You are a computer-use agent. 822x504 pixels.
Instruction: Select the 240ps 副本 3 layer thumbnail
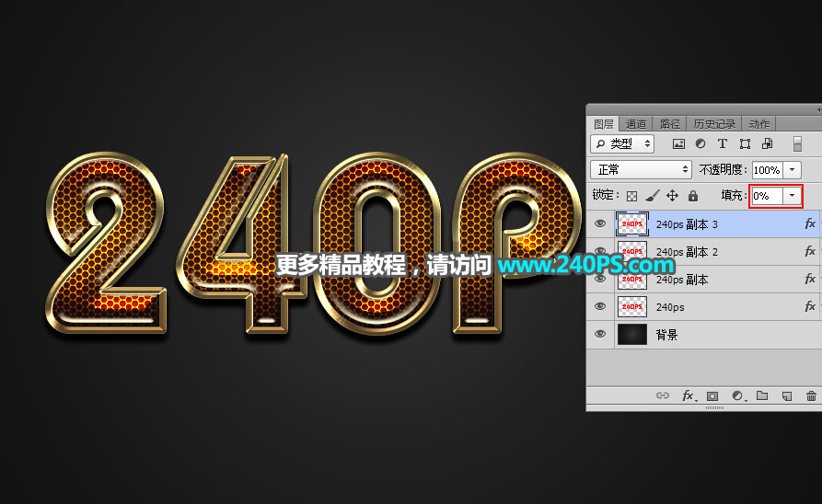click(632, 223)
